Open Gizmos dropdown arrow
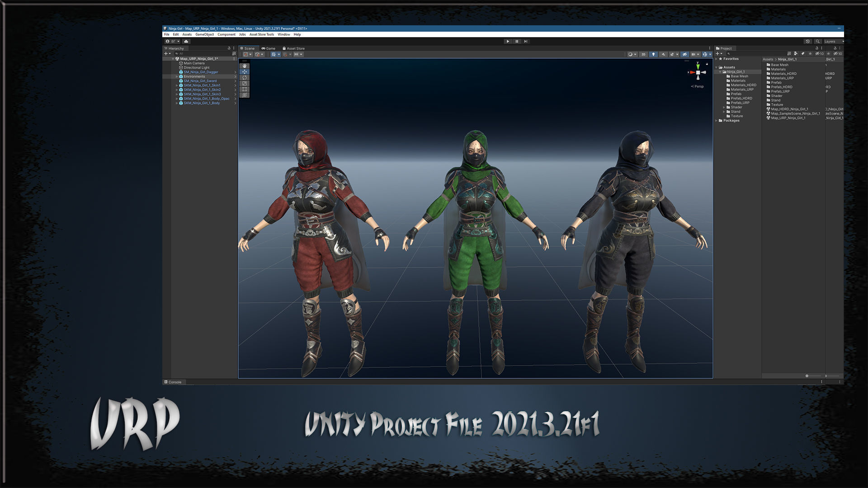 (710, 54)
